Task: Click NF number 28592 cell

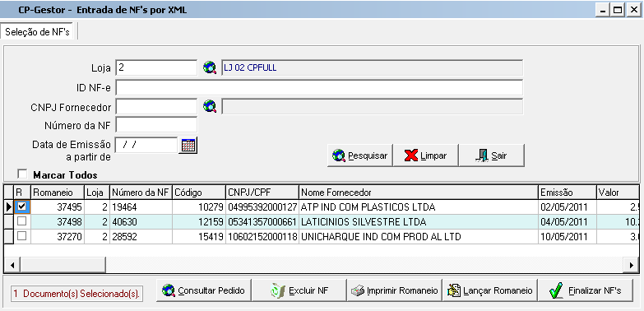Action: 141,237
